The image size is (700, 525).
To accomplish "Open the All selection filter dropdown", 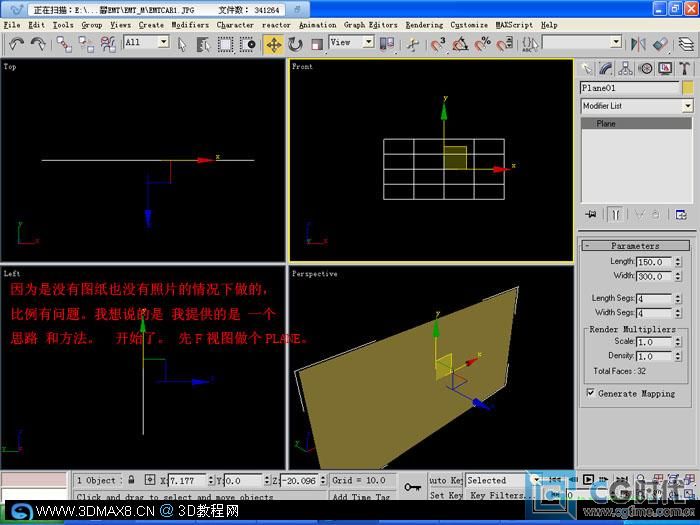I will [146, 42].
